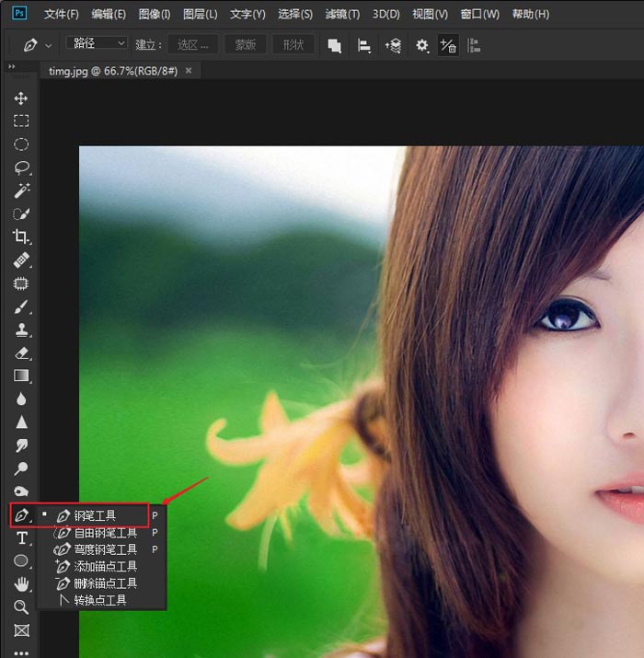This screenshot has height=658, width=644.
Task: Select the Horizontal Type tool
Action: click(20, 538)
